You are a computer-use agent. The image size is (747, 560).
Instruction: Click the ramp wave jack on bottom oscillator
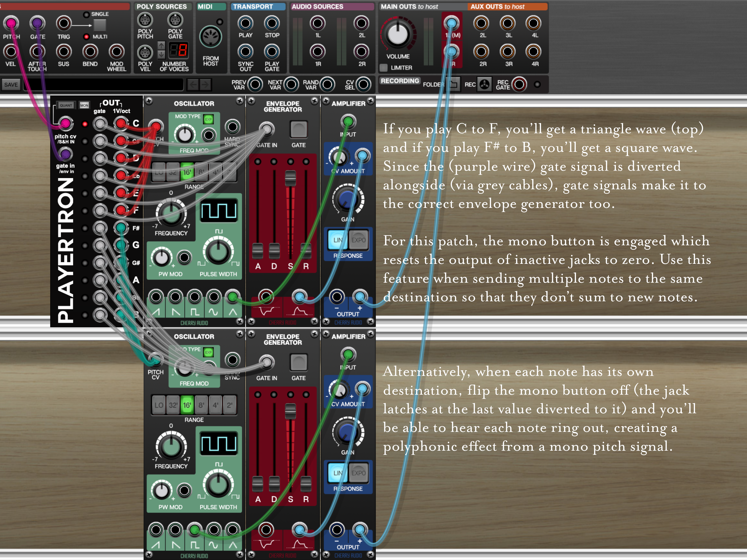156,530
